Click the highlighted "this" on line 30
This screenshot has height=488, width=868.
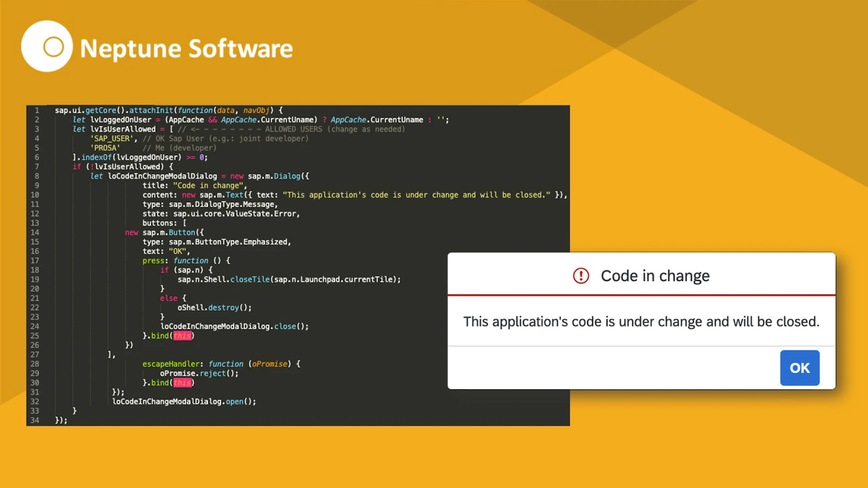pos(182,383)
